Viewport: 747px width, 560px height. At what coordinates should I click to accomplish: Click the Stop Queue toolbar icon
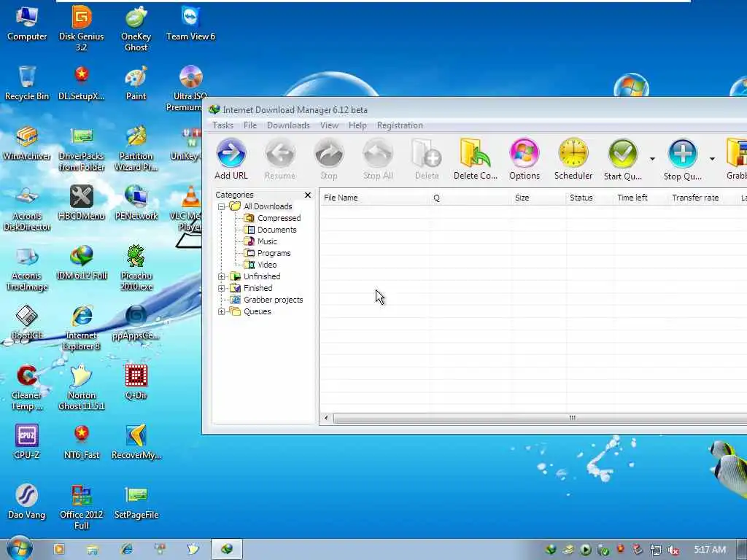(x=682, y=159)
